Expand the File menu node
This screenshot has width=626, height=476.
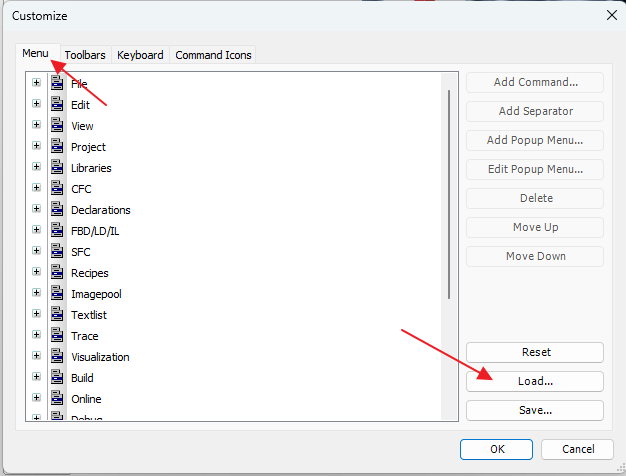click(36, 83)
